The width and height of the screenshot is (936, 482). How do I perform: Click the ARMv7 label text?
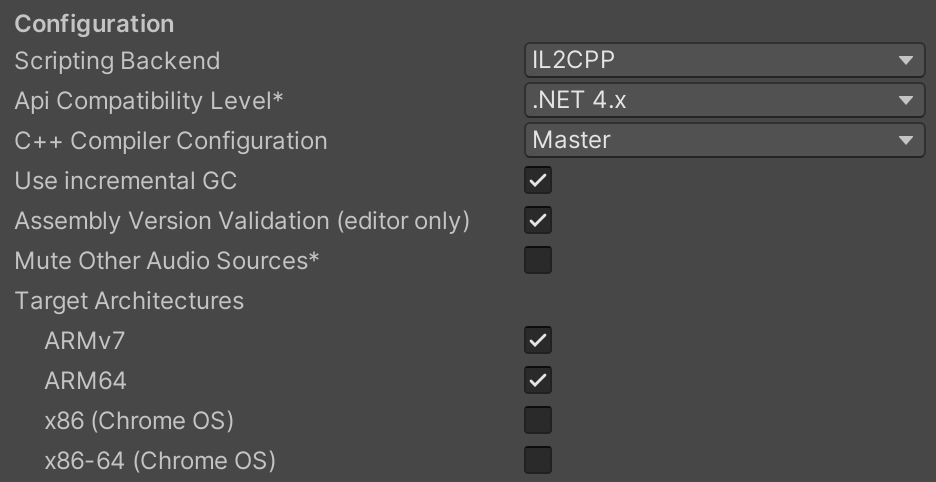85,341
